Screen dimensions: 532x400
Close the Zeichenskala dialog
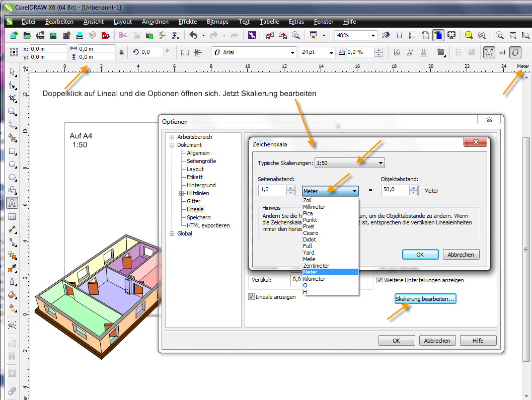click(475, 142)
